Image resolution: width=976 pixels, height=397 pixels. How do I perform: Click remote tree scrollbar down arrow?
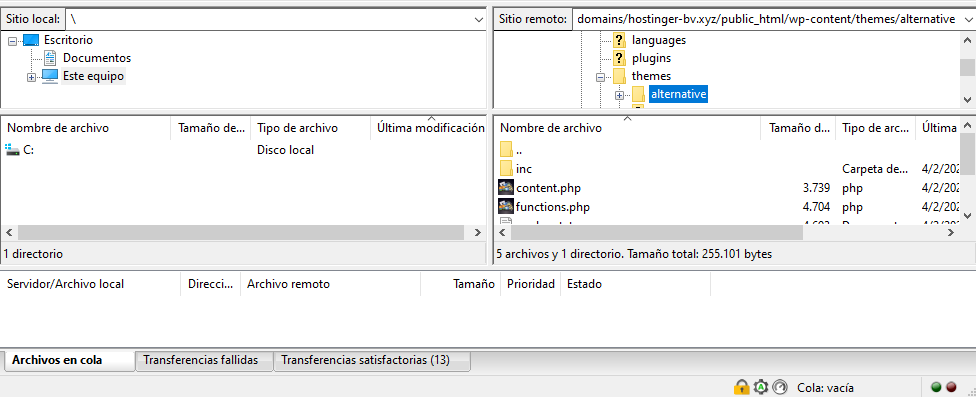click(x=967, y=100)
